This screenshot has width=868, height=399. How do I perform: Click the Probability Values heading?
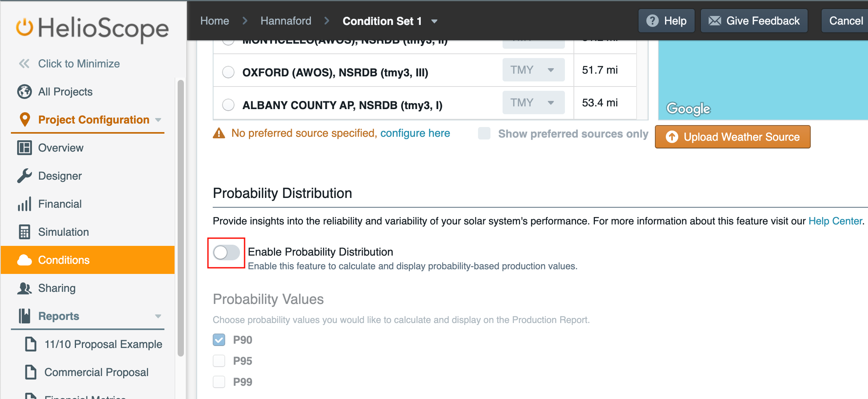click(x=268, y=299)
